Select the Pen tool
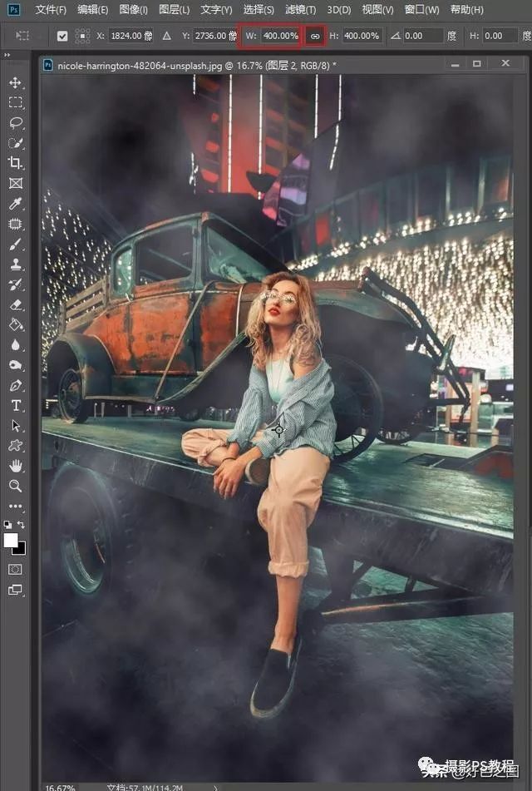 pyautogui.click(x=16, y=385)
